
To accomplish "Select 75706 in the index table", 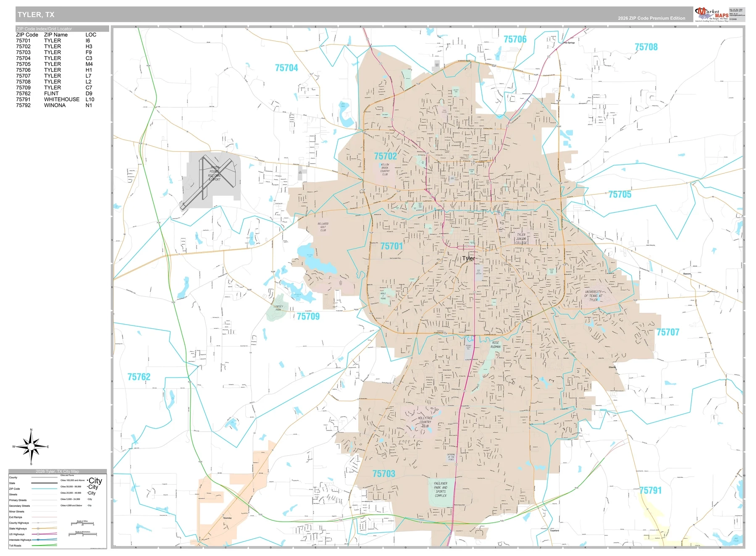I will (23, 70).
